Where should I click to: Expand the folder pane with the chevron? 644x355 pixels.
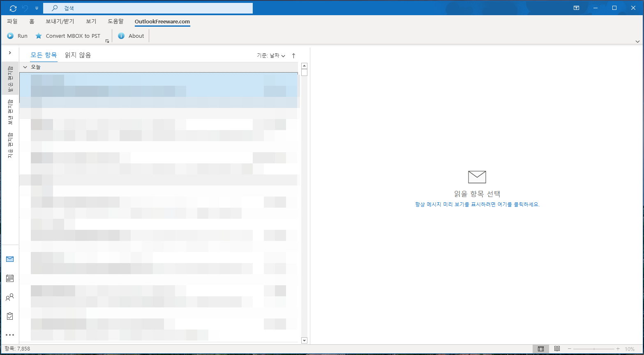coord(10,53)
